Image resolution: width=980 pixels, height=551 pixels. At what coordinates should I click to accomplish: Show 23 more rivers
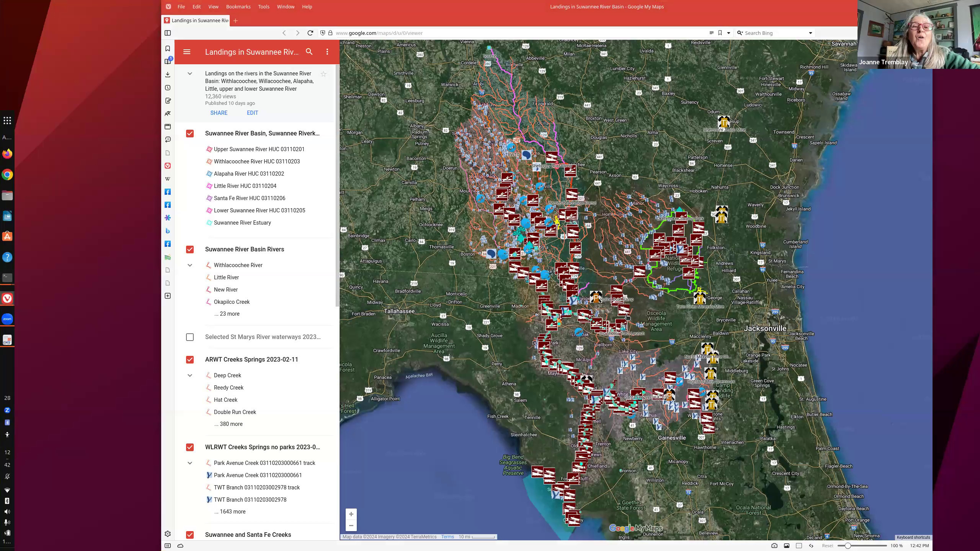click(227, 314)
